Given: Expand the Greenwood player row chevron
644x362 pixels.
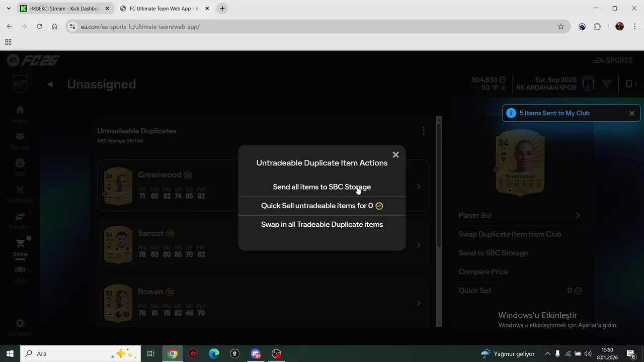Looking at the screenshot, I should 419,187.
